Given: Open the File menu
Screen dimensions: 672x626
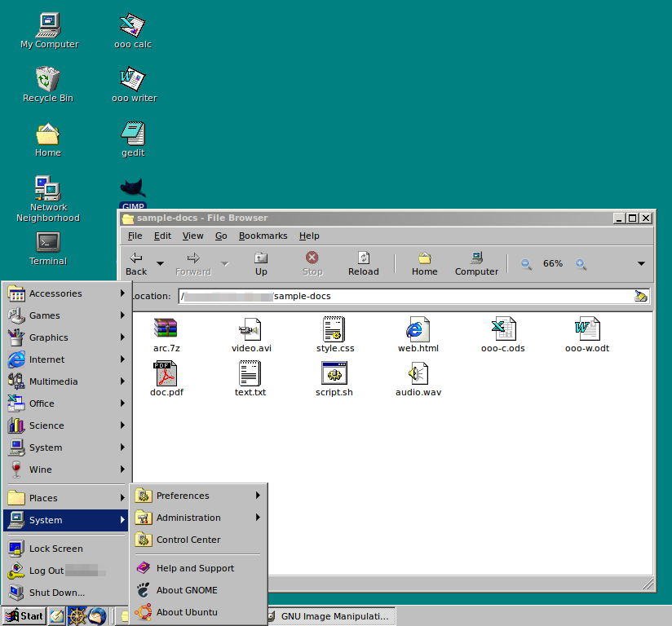Looking at the screenshot, I should (x=135, y=236).
